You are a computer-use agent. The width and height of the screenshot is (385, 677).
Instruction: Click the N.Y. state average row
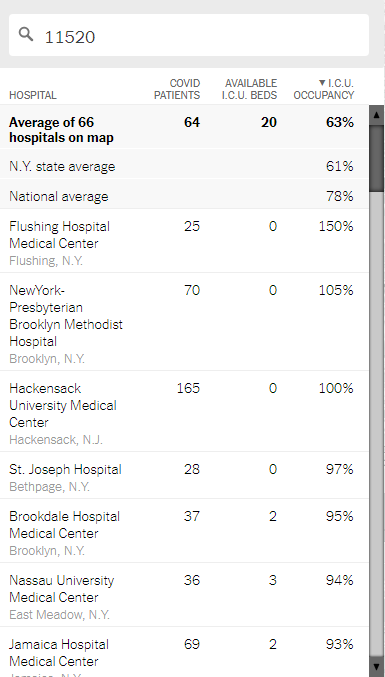point(184,164)
